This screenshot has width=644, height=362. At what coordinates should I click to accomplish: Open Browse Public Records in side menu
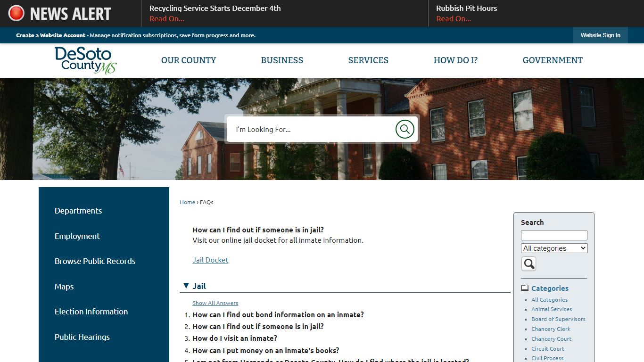tap(95, 261)
